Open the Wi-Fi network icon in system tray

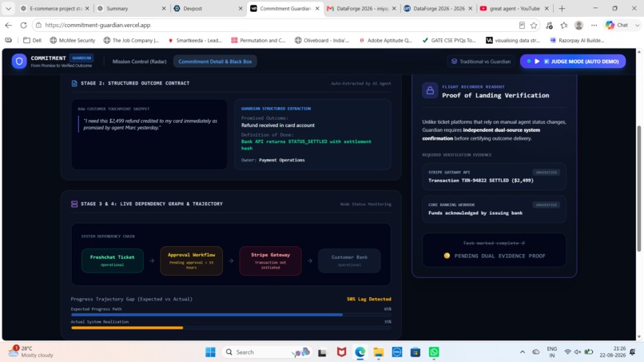point(567,352)
